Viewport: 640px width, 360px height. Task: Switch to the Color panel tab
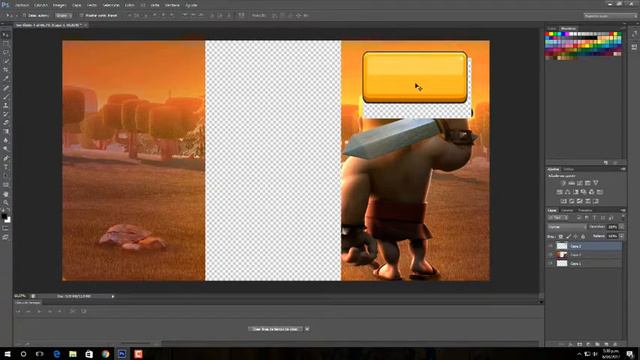pyautogui.click(x=551, y=29)
